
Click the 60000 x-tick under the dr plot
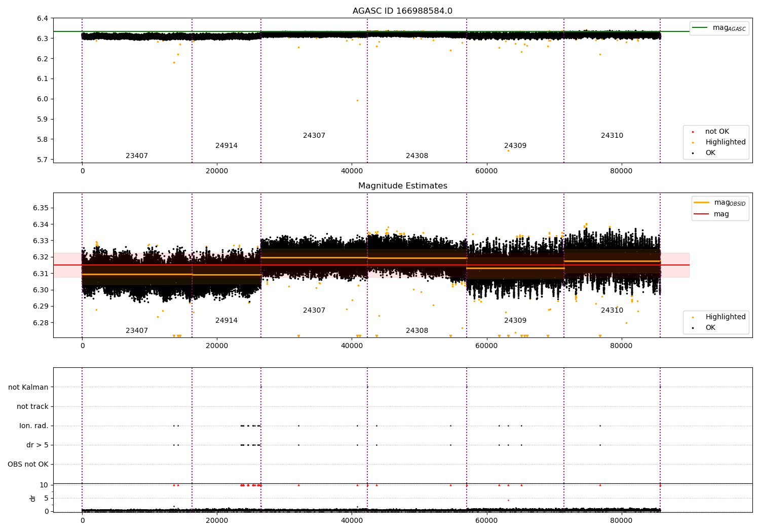pos(486,521)
